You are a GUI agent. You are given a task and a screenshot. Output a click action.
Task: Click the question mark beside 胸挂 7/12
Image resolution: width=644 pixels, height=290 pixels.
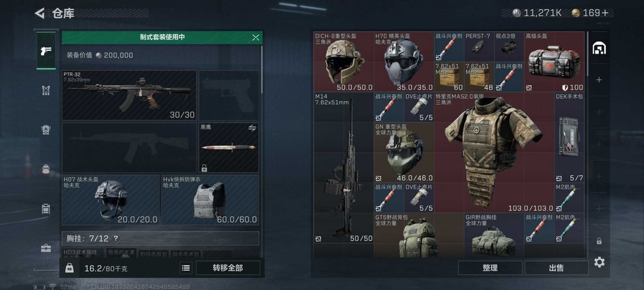point(116,238)
